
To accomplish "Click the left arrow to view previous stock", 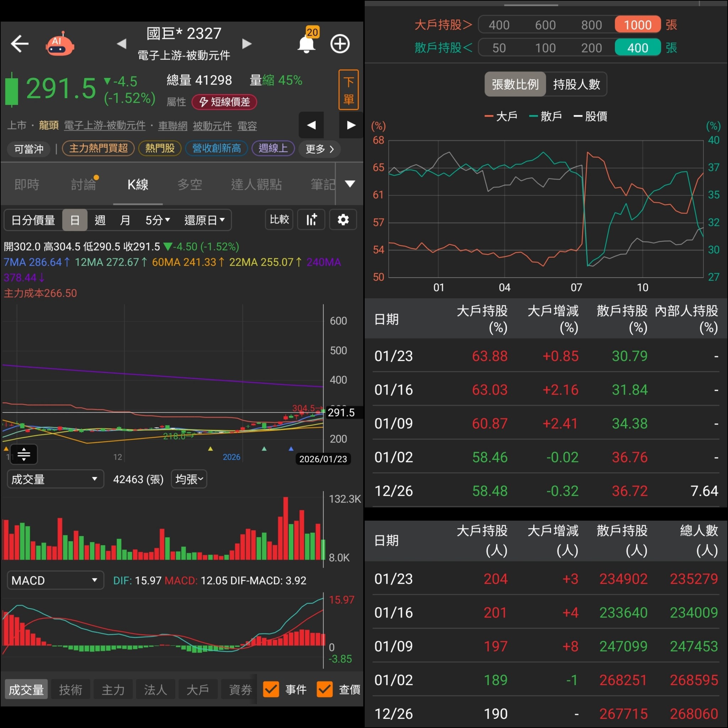I will tap(122, 43).
